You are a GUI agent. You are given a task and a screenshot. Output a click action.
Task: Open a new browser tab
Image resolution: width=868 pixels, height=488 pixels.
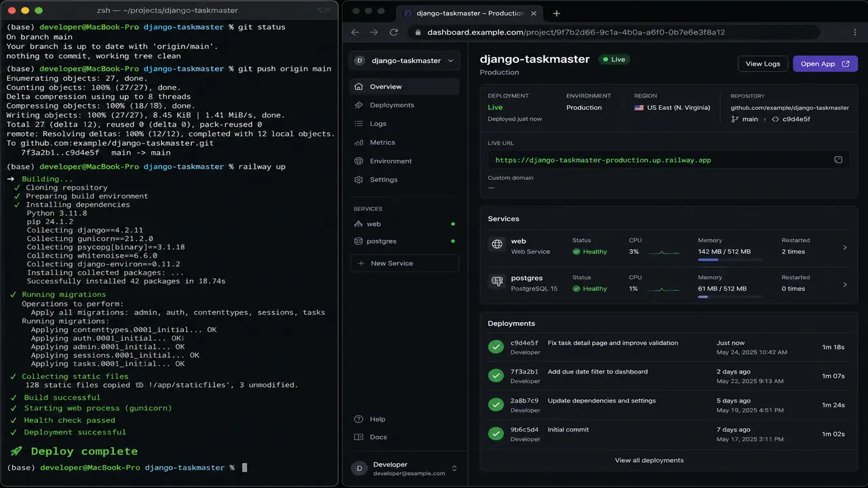tap(557, 13)
